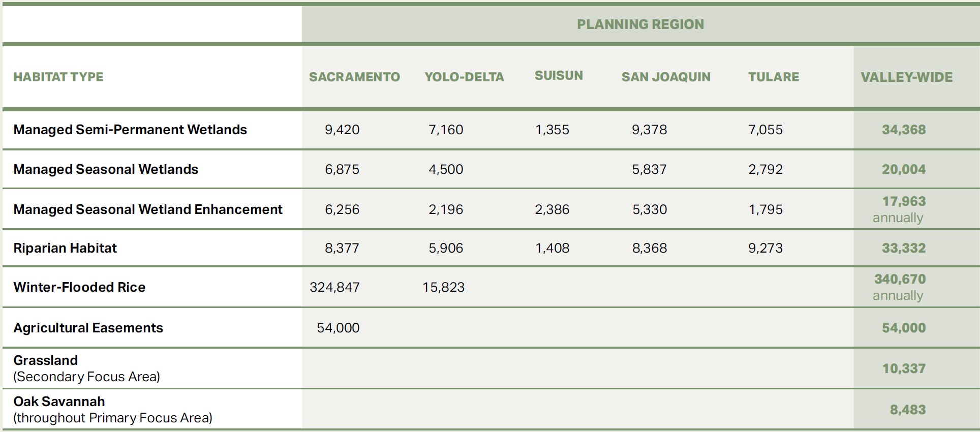Click the SAN JOAQUIN column header

pos(666,77)
